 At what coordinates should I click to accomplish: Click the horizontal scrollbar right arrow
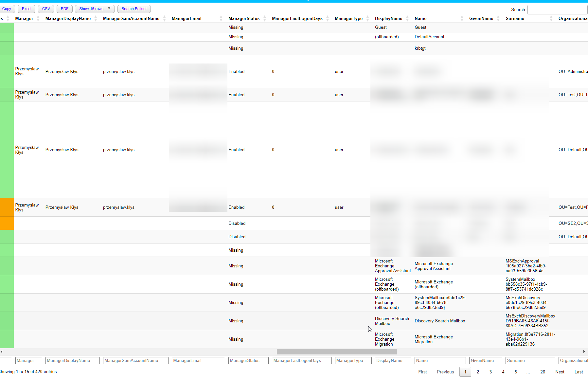(x=584, y=351)
